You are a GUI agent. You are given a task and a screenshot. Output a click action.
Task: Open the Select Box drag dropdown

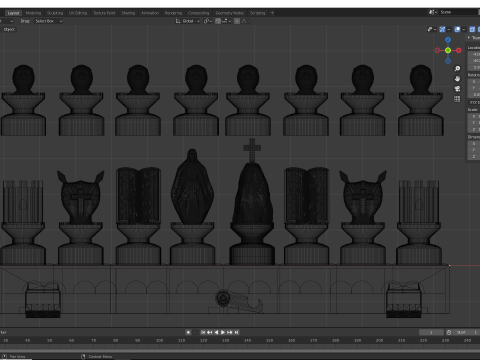pyautogui.click(x=49, y=21)
